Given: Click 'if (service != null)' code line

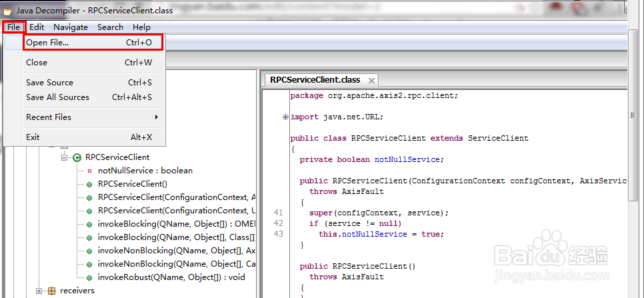Looking at the screenshot, I should pyautogui.click(x=355, y=224).
